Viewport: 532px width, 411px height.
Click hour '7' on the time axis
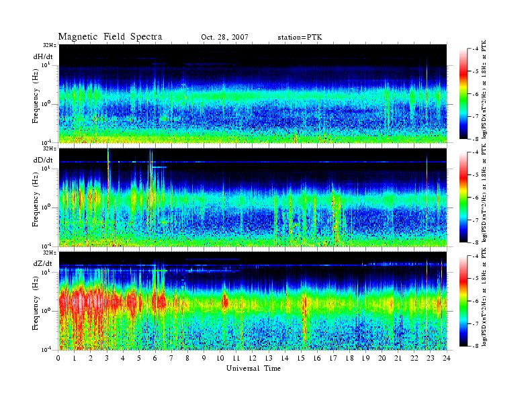click(x=171, y=358)
